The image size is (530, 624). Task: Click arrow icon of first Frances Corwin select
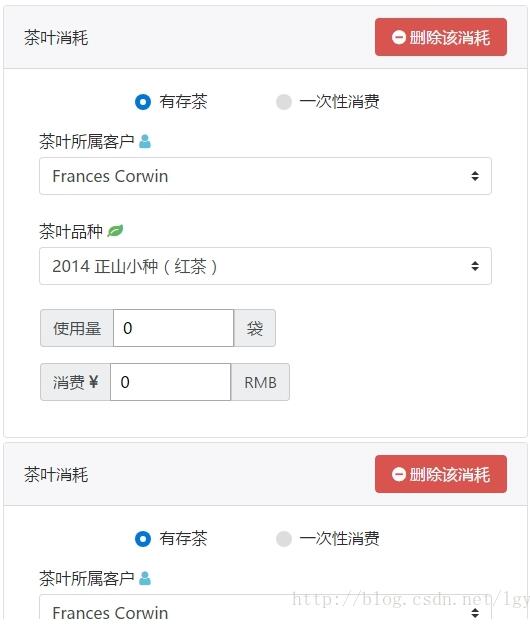point(475,176)
